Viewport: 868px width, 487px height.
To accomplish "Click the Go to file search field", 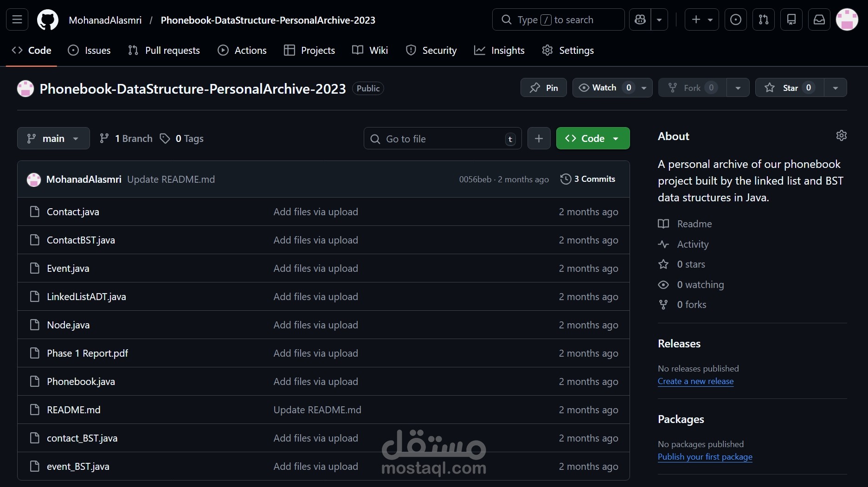I will tap(443, 138).
